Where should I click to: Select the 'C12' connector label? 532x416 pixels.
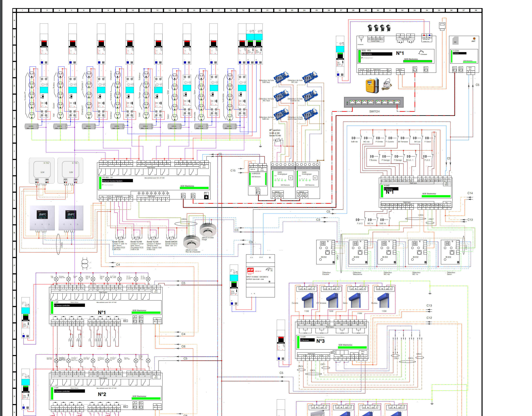point(429,318)
